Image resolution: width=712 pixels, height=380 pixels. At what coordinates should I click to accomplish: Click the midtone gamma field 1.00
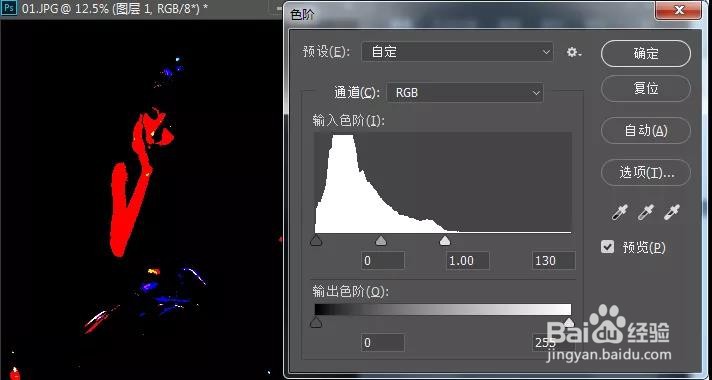point(468,261)
